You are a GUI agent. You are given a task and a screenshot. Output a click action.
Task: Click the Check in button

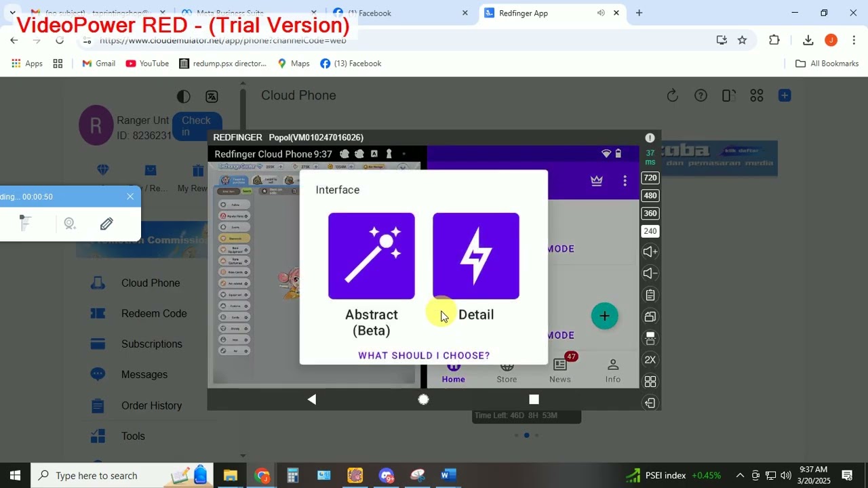point(197,126)
